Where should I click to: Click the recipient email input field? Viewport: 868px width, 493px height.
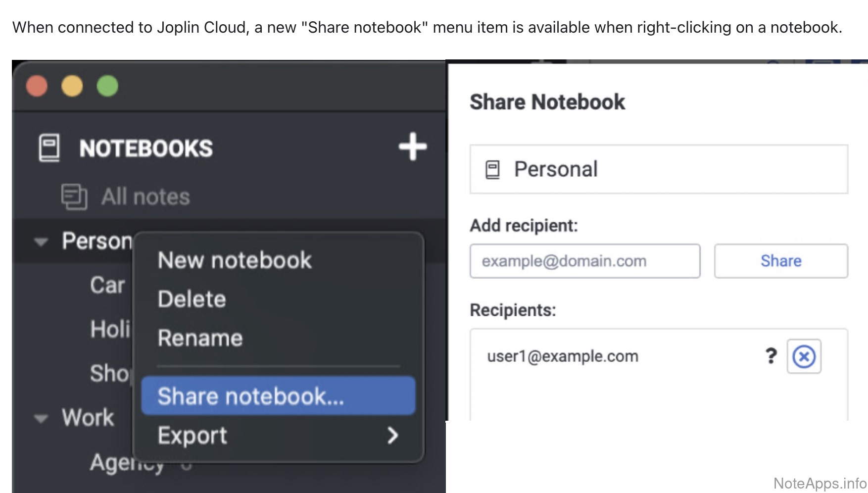point(584,261)
